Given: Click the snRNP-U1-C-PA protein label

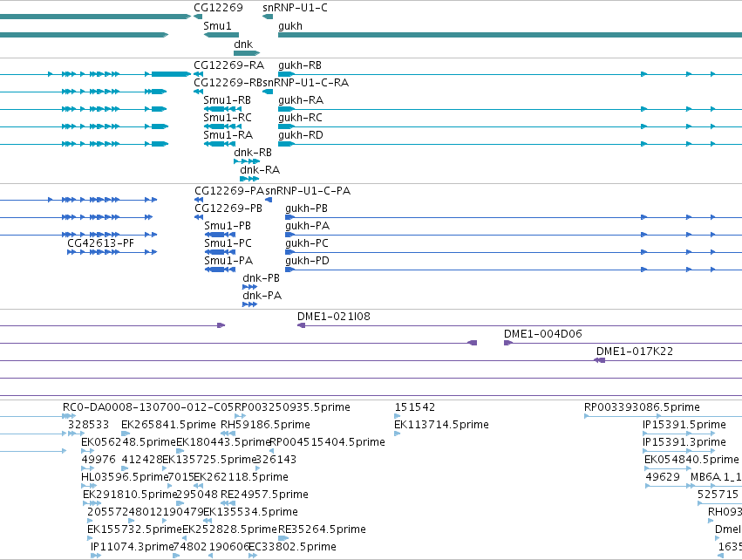Looking at the screenshot, I should tap(308, 191).
